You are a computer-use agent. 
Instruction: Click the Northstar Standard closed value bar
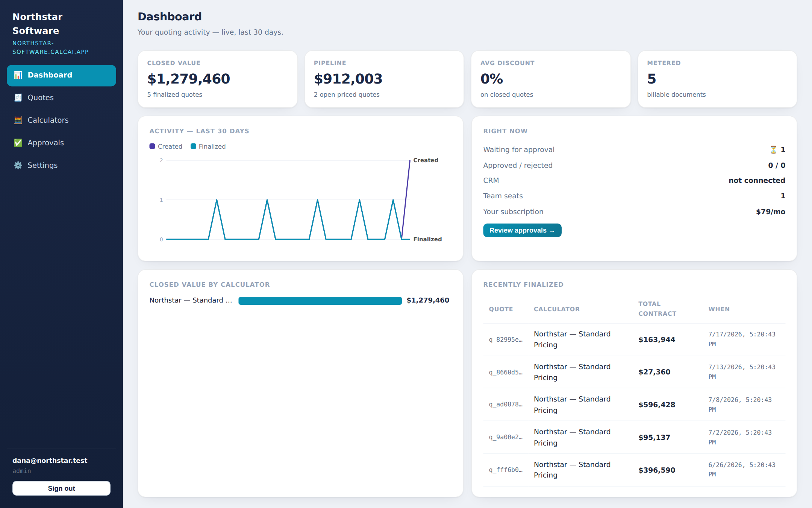[320, 301]
